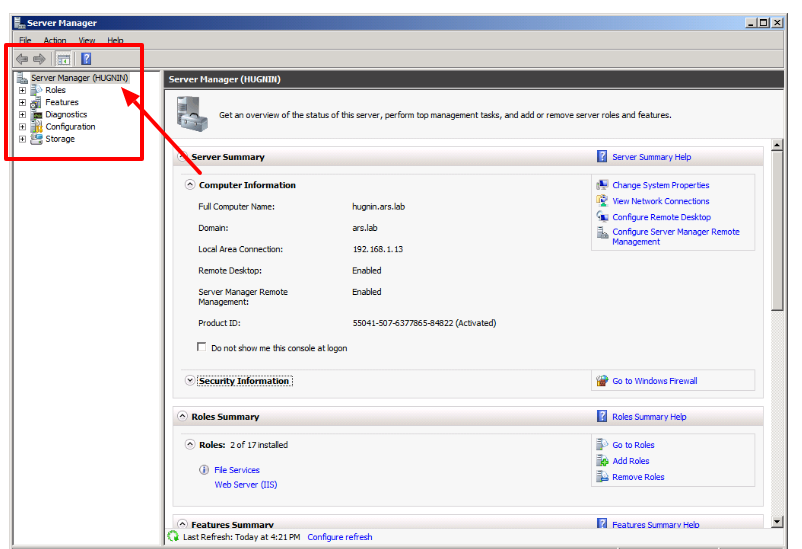802x549 pixels.
Task: Click the Roles Summary Help question icon
Action: coord(602,416)
